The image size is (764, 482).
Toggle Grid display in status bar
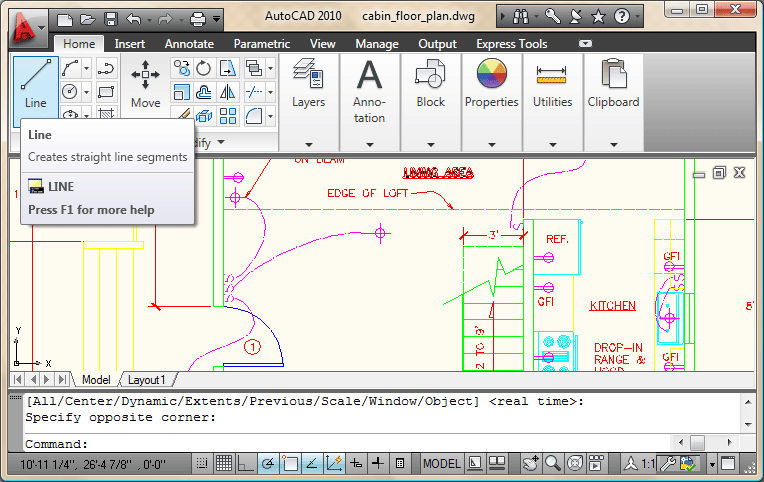point(224,463)
